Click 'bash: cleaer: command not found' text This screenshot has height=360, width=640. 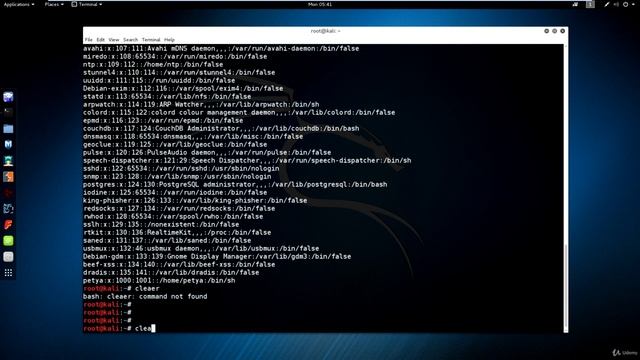click(145, 296)
